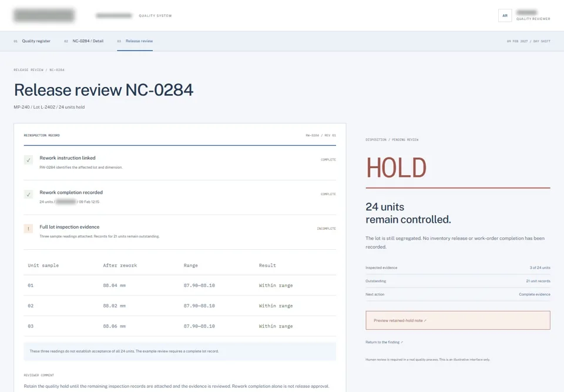Image resolution: width=564 pixels, height=392 pixels.
Task: Click the Release review NC-0284 heading
Action: point(103,90)
